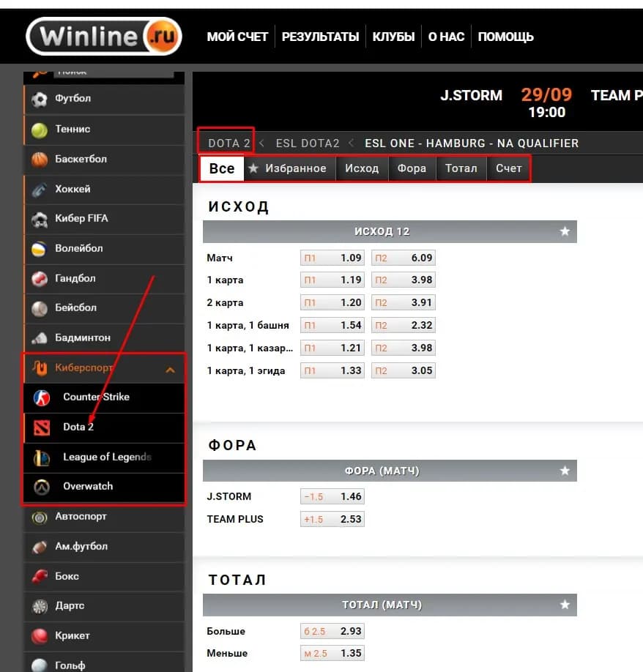The width and height of the screenshot is (643, 672).
Task: Bet on 1 карта П1 at 1.19
Action: (332, 280)
